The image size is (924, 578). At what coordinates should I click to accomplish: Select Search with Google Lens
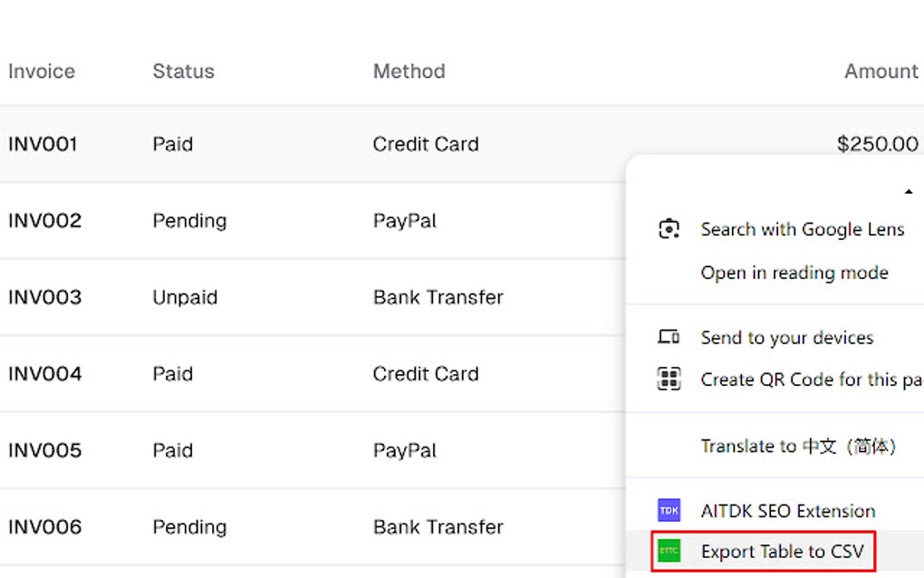[803, 229]
